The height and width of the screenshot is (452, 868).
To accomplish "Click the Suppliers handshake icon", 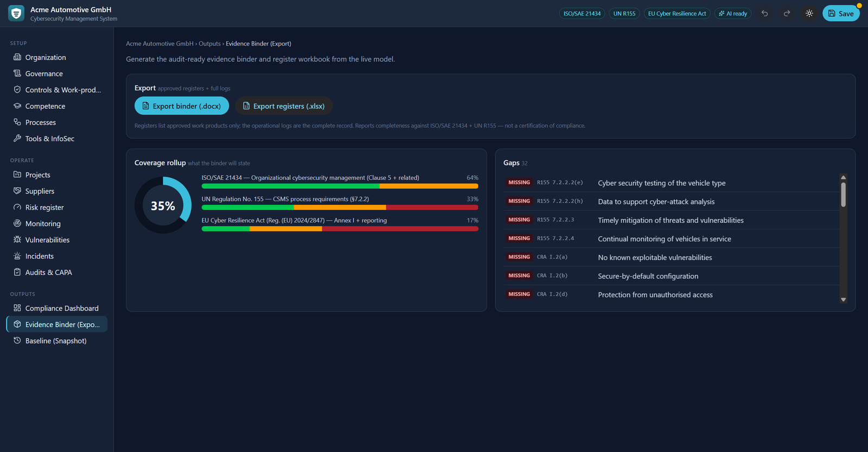I will point(17,191).
